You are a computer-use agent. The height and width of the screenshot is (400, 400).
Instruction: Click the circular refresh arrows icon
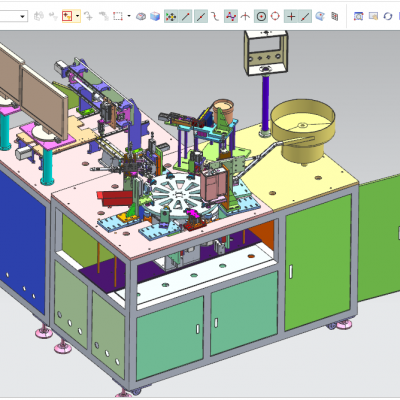tap(388, 16)
